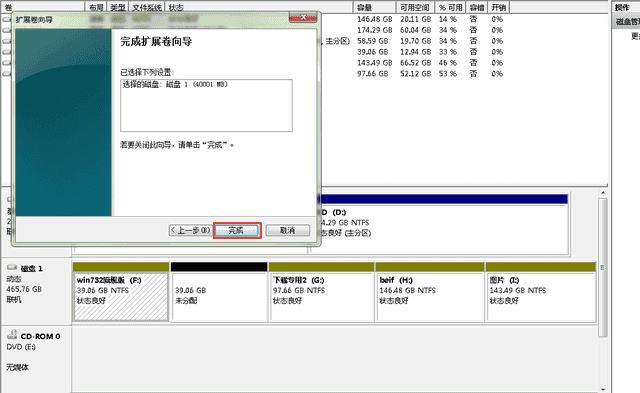Click the 46 % available cell
The image size is (640, 393).
448,63
